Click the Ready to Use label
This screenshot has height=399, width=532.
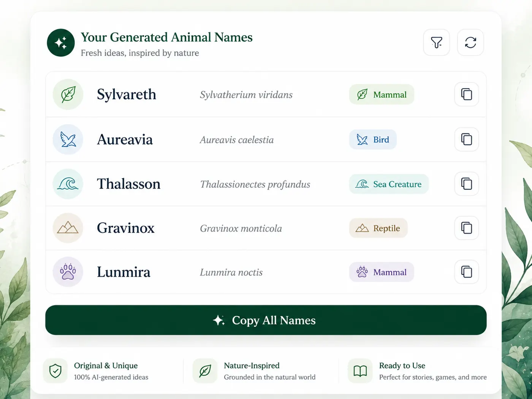click(402, 366)
